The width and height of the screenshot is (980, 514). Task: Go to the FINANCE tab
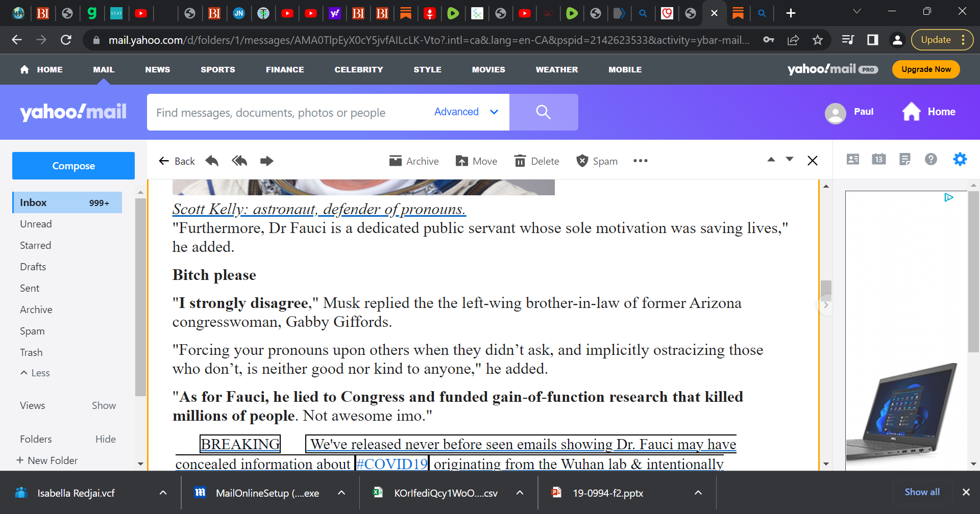pyautogui.click(x=285, y=69)
